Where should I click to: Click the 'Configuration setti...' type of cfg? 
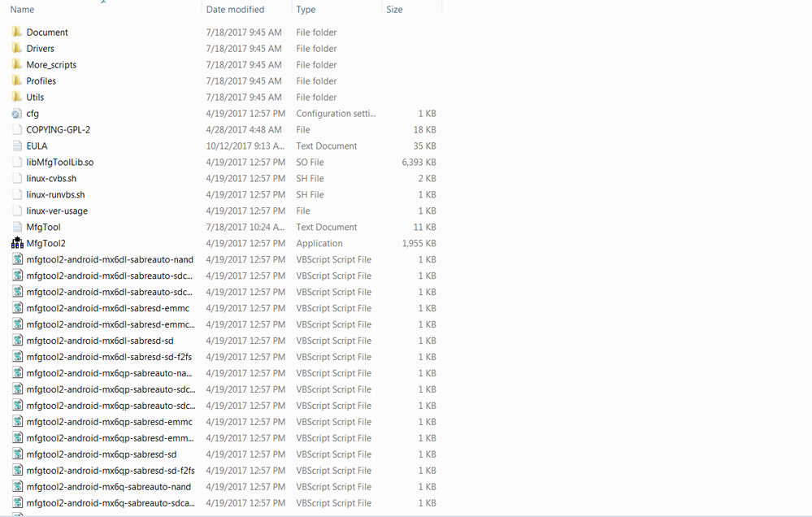point(336,114)
